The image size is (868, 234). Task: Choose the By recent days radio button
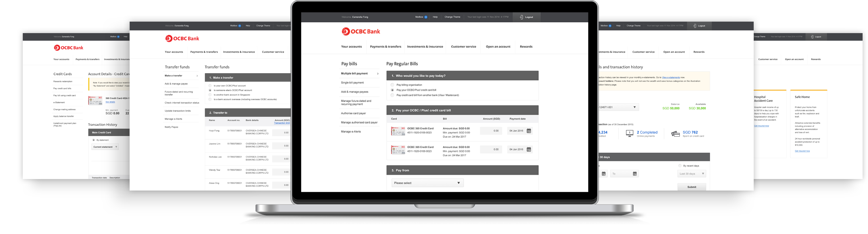[680, 166]
